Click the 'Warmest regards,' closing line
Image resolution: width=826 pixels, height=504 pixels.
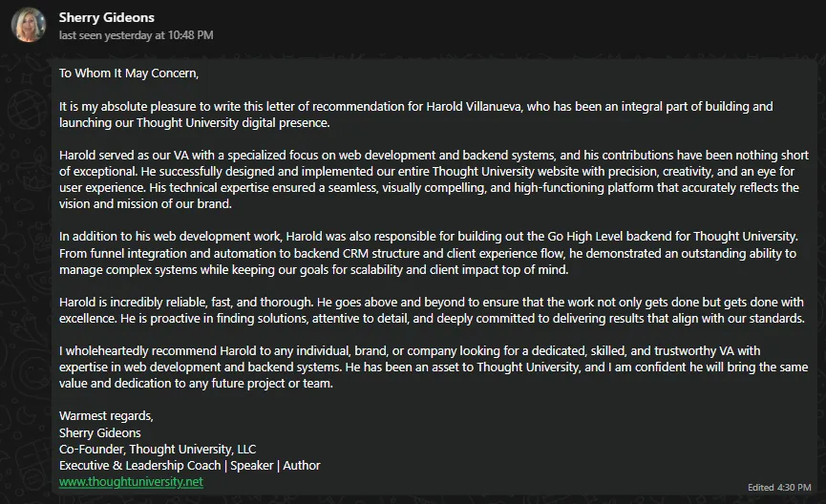pyautogui.click(x=106, y=415)
